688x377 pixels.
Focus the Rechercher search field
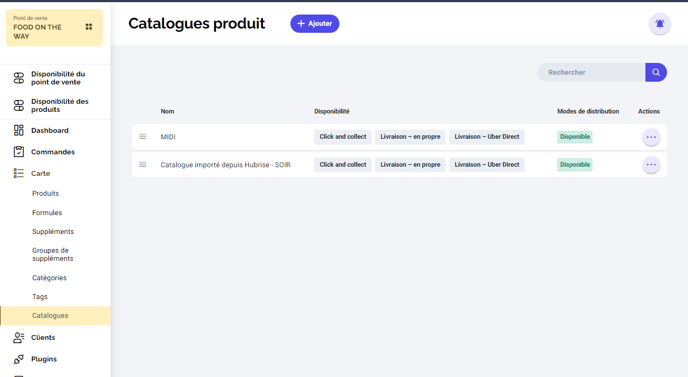(x=591, y=72)
